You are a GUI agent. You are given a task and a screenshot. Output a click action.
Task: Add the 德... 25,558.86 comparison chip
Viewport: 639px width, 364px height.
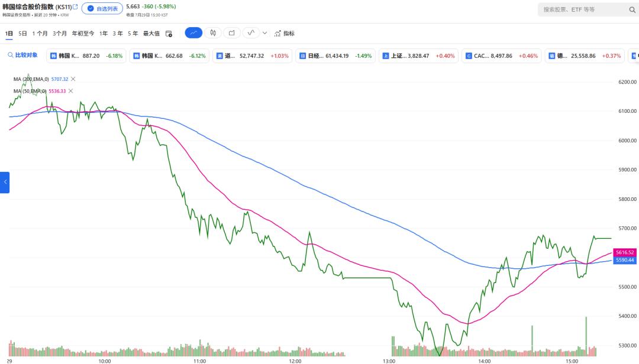click(585, 56)
